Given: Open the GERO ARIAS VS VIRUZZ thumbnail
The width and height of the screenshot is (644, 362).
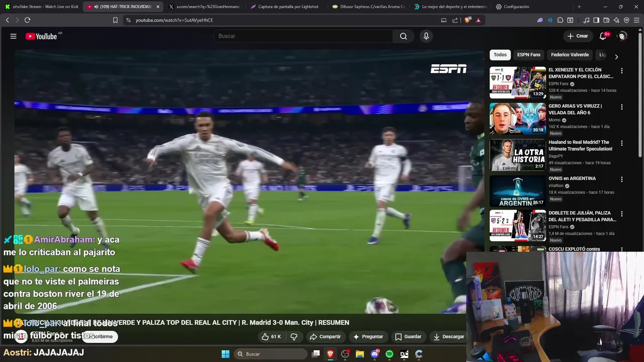Looking at the screenshot, I should (518, 119).
